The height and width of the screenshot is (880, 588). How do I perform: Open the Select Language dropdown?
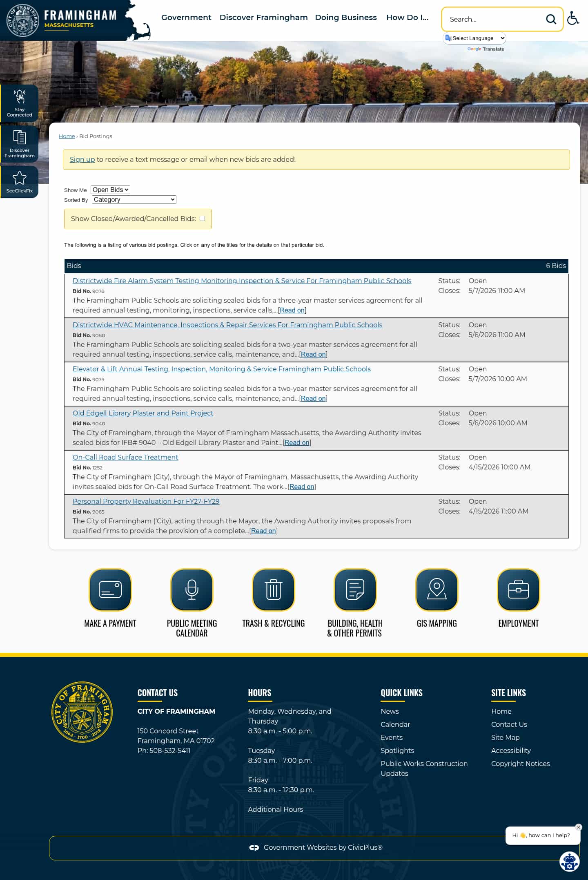(x=474, y=38)
